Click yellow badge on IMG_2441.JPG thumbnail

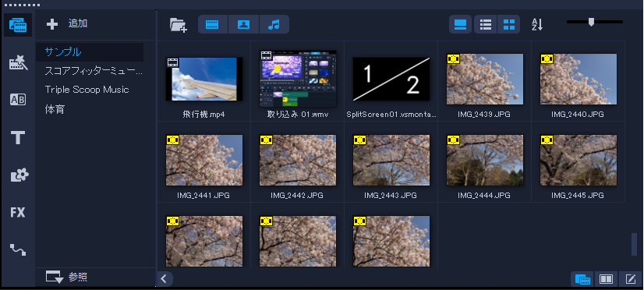coord(172,140)
